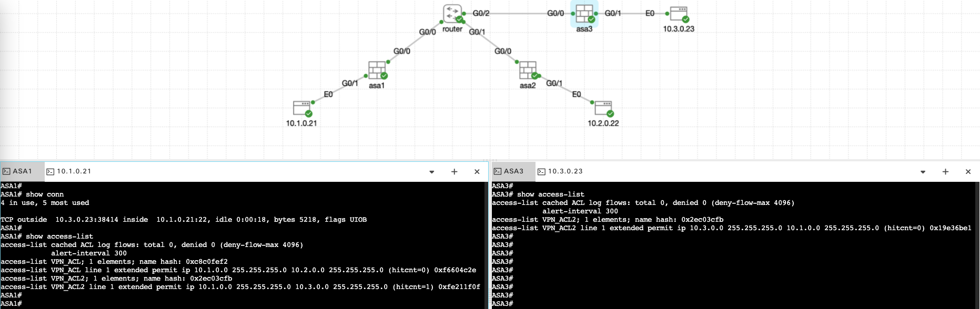Expand the right pane tab dropdown arrow

pyautogui.click(x=923, y=172)
